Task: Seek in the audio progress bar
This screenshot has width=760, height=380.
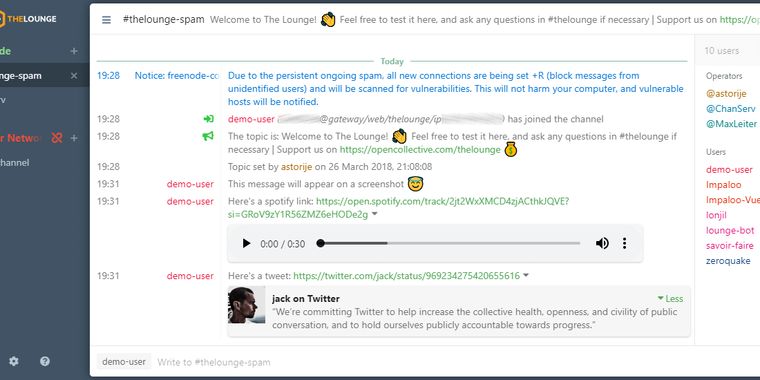Action: point(448,243)
